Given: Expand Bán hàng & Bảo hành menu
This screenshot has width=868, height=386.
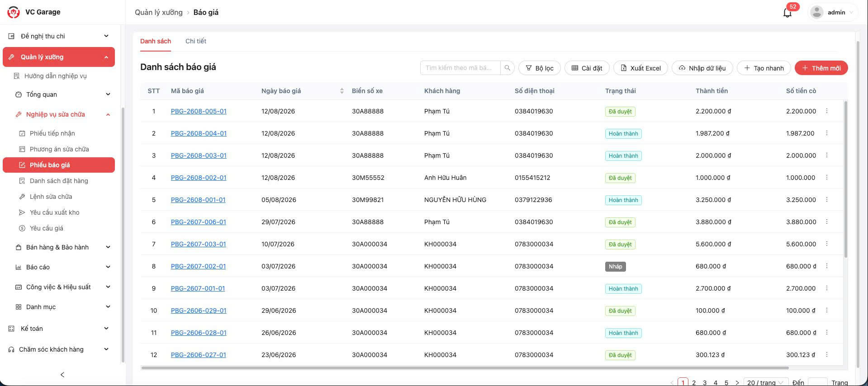Looking at the screenshot, I should pyautogui.click(x=62, y=247).
